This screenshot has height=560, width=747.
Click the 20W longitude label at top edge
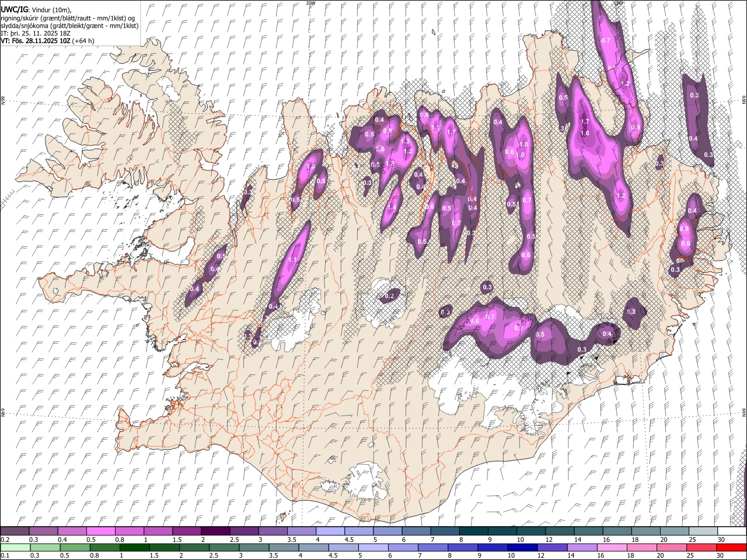[310, 3]
